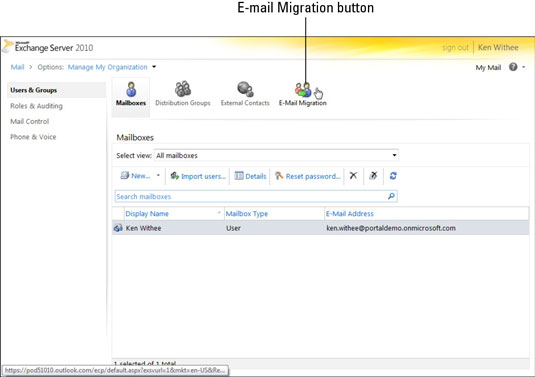
Task: Click ken.withee@portaldemo.onmicrosoft.com address cell
Action: coord(391,228)
